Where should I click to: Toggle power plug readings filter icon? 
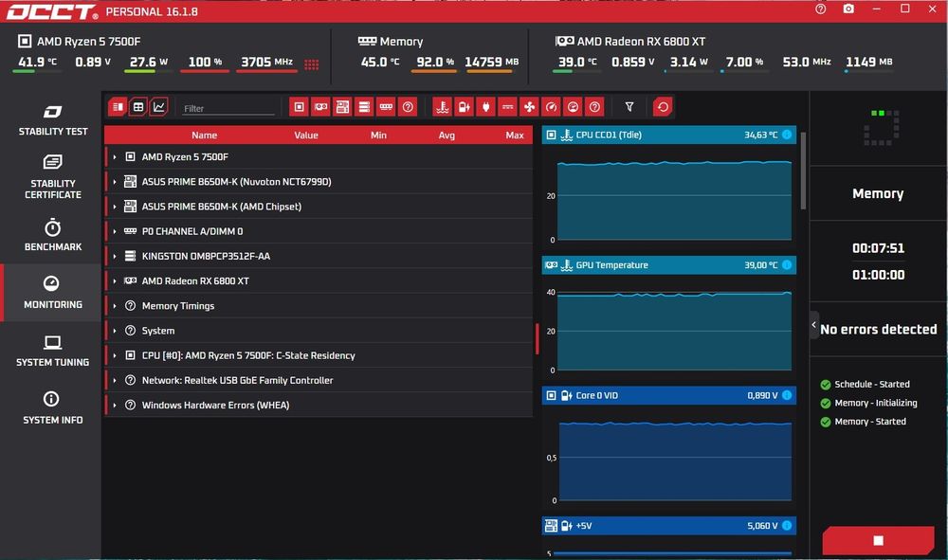tap(486, 107)
